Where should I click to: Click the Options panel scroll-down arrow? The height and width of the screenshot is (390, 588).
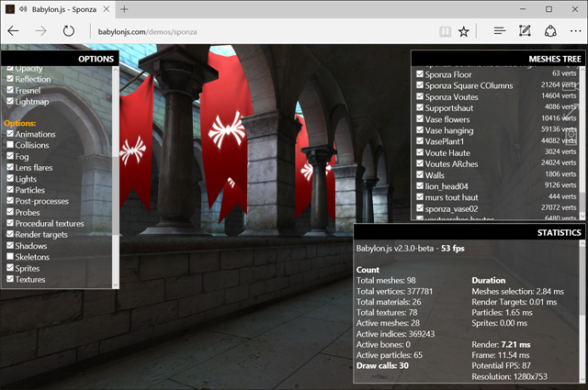116,285
